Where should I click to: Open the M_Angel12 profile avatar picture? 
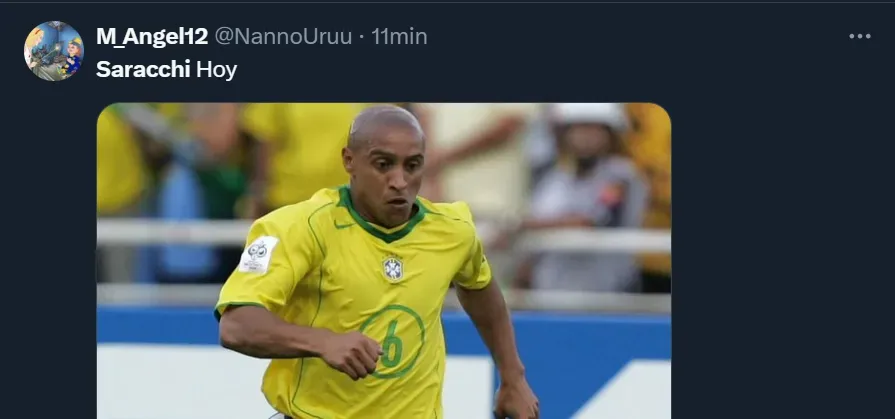pyautogui.click(x=54, y=51)
